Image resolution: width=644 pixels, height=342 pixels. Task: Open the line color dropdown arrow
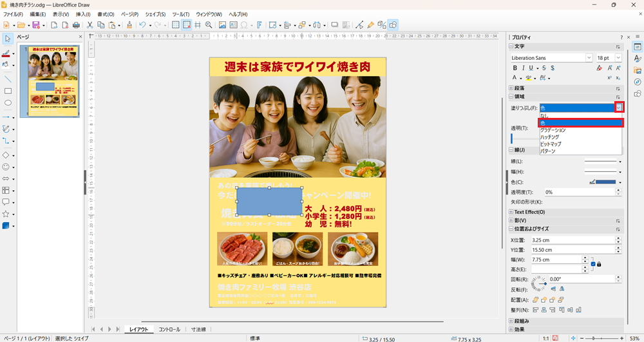620,182
